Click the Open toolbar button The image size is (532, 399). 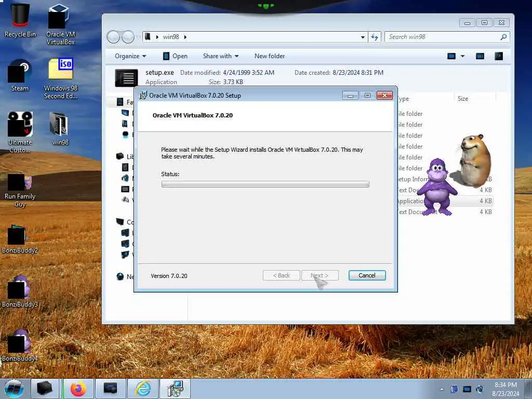click(x=175, y=56)
